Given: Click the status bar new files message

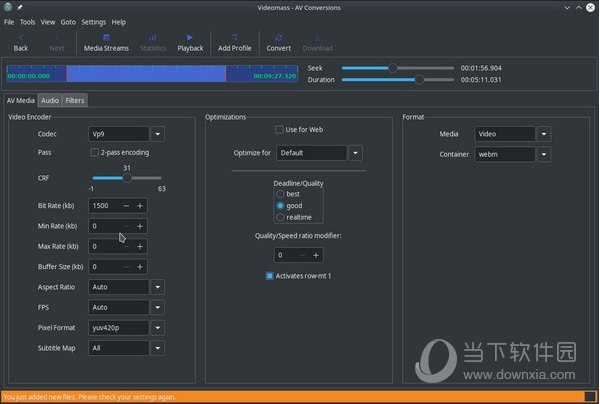Looking at the screenshot, I should pyautogui.click(x=89, y=397).
